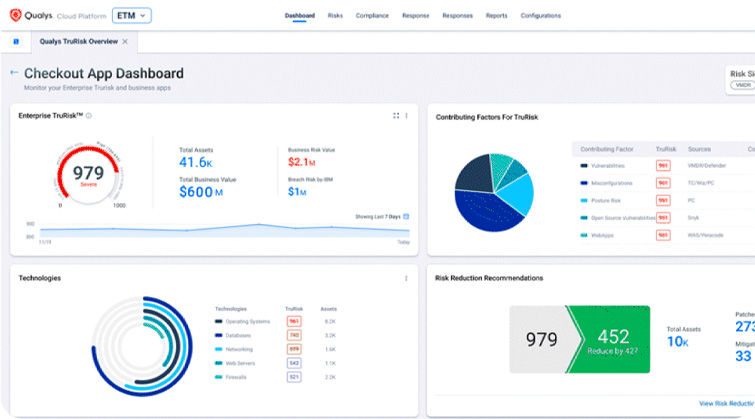This screenshot has width=755, height=419.
Task: Click the View Risk Reduction link
Action: [726, 402]
